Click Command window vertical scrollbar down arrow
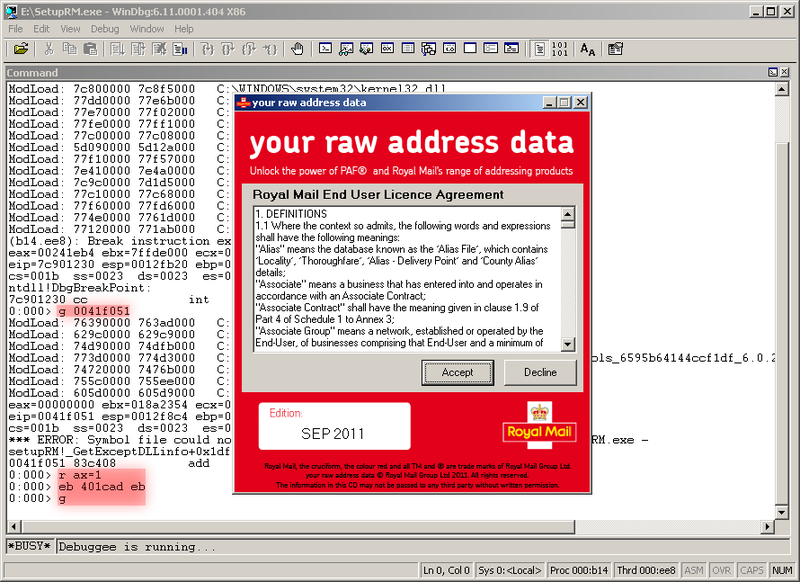 tap(782, 512)
